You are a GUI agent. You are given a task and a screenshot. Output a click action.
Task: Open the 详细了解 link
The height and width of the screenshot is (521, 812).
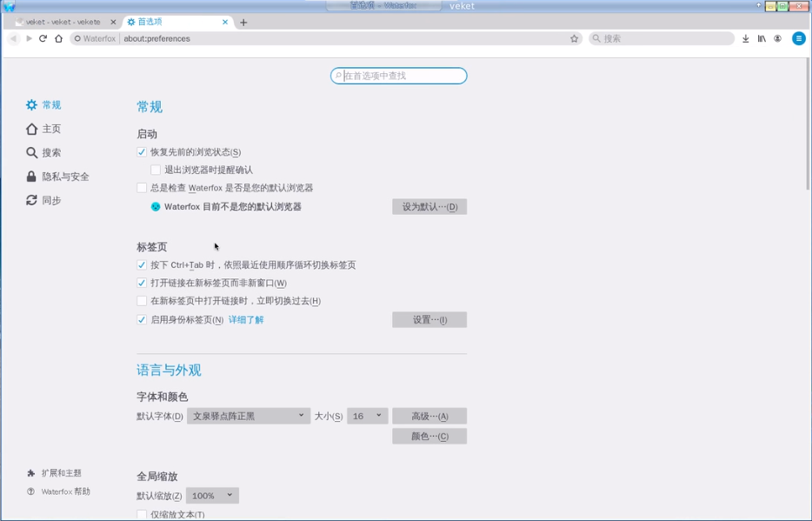click(x=246, y=319)
